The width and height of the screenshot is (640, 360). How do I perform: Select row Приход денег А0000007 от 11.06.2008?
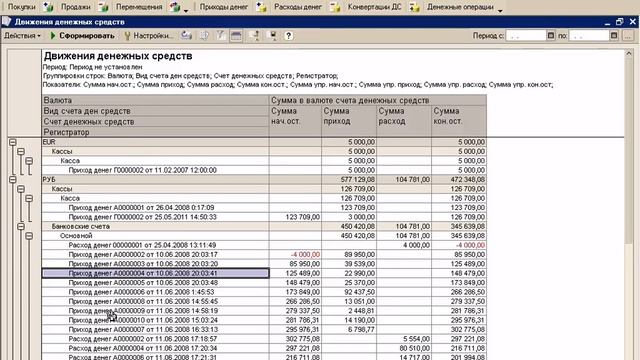coord(155,330)
